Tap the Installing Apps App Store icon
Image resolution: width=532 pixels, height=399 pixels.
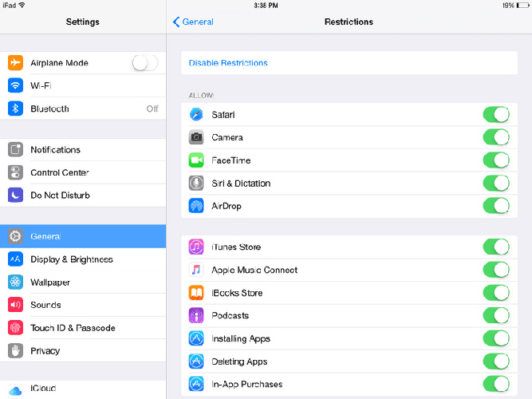pos(196,338)
